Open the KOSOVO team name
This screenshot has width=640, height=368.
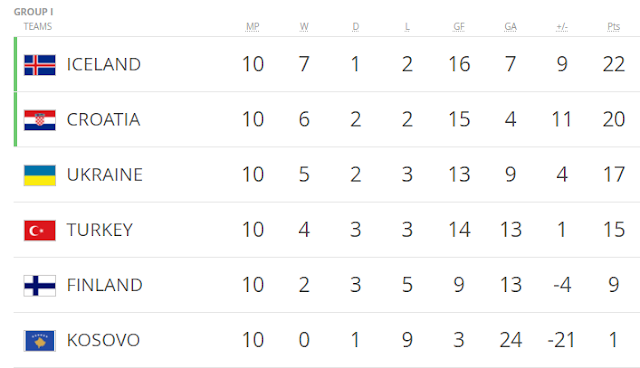[x=103, y=340]
